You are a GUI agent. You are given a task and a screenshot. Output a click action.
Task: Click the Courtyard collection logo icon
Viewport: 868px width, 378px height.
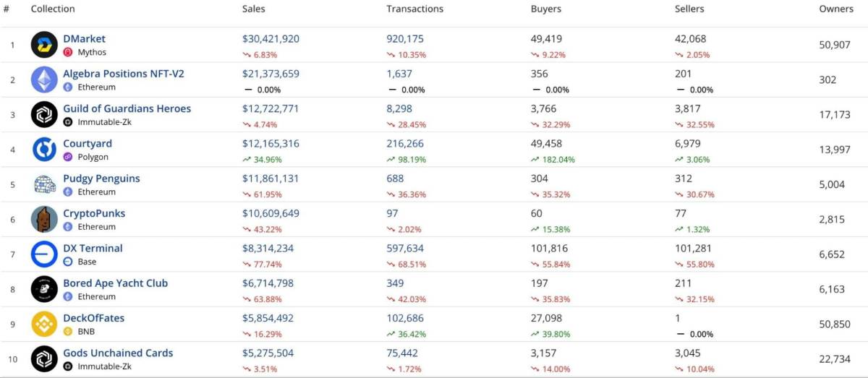[44, 149]
